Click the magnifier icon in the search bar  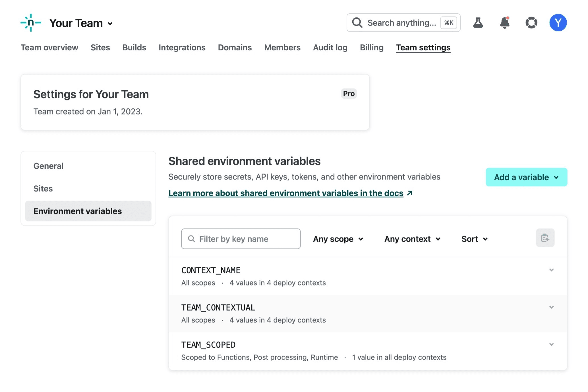pos(357,23)
